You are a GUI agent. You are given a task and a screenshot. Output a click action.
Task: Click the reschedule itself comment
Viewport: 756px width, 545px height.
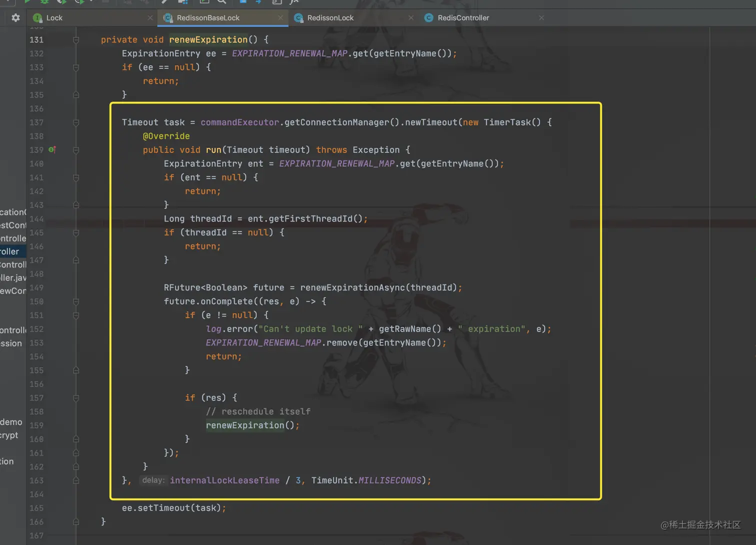[258, 411]
